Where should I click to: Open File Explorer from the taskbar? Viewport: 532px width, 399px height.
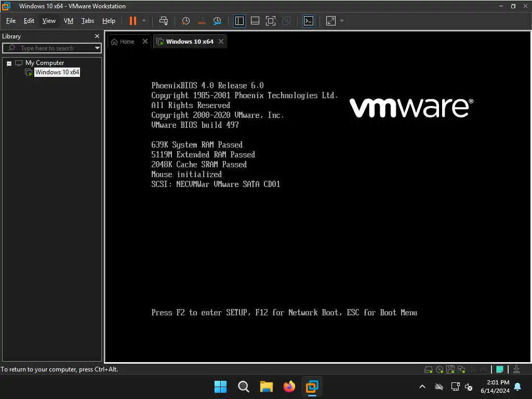coord(267,387)
